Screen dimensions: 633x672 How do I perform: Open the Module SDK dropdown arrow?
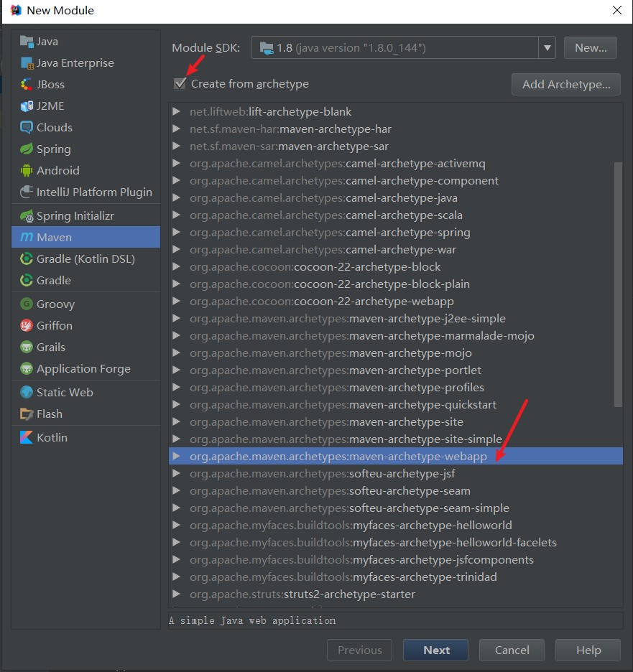click(547, 47)
